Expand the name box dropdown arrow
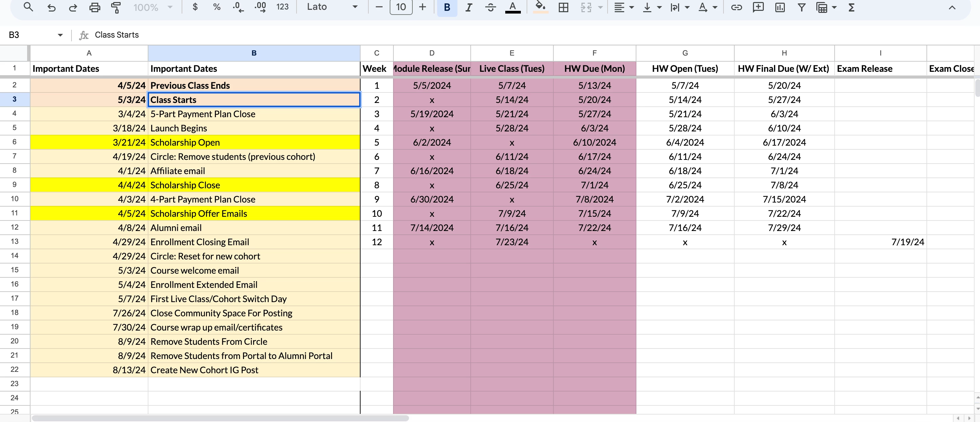This screenshot has width=980, height=422. click(60, 35)
